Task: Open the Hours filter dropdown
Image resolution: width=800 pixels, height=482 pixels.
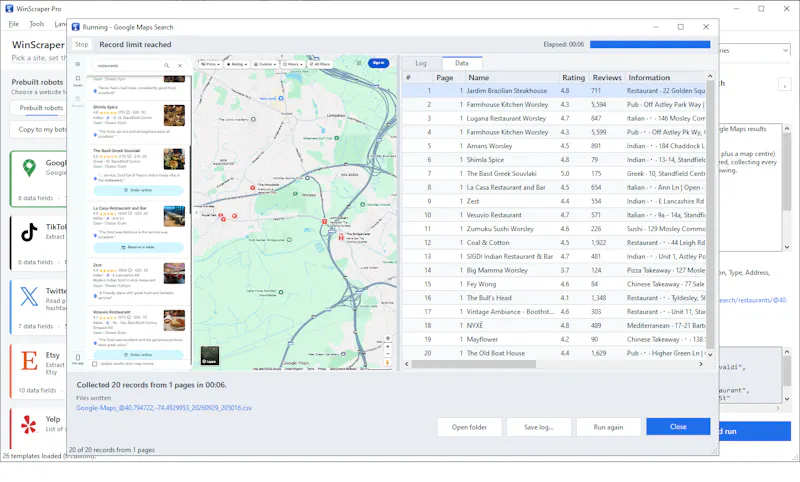Action: pos(293,64)
